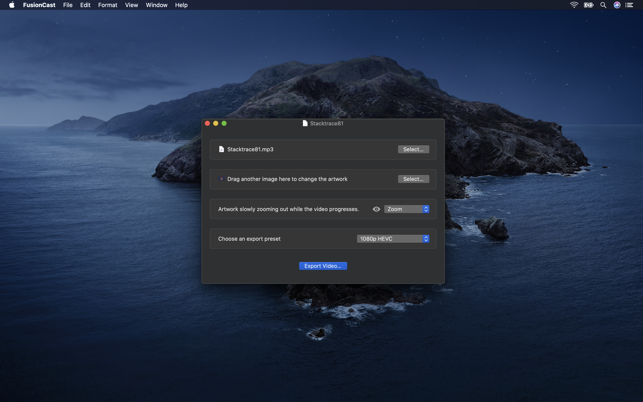Click the artwork drop area text

[287, 179]
